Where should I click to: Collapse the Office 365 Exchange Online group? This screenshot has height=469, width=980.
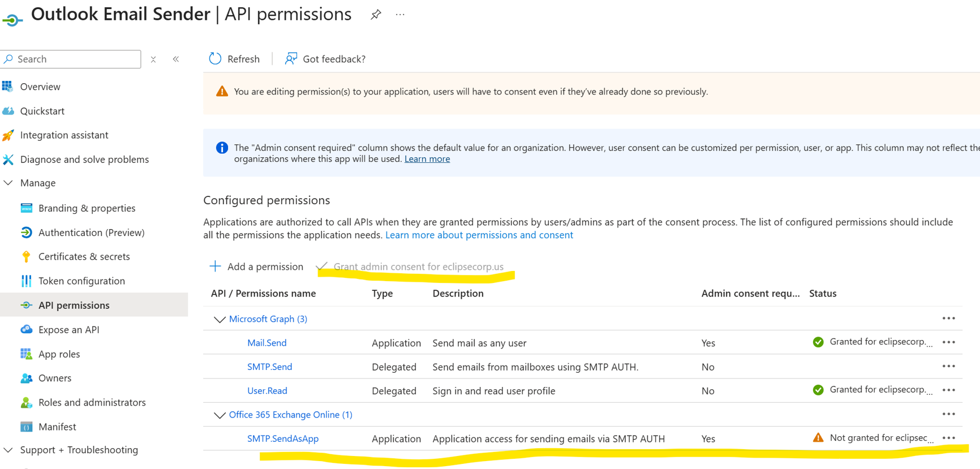point(220,415)
